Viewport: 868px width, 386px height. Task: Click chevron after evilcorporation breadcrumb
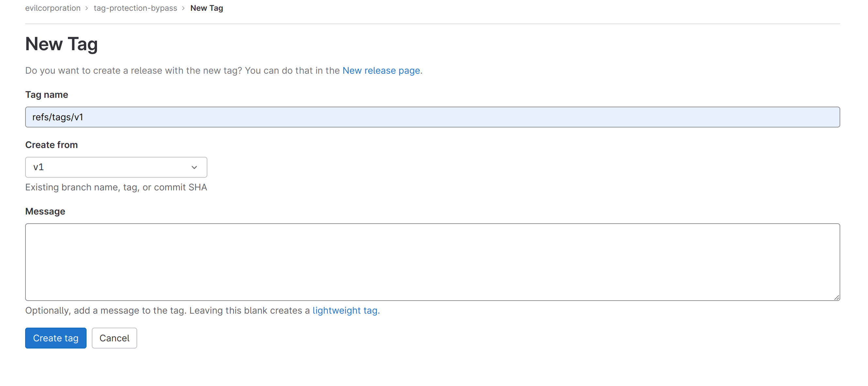pyautogui.click(x=87, y=8)
